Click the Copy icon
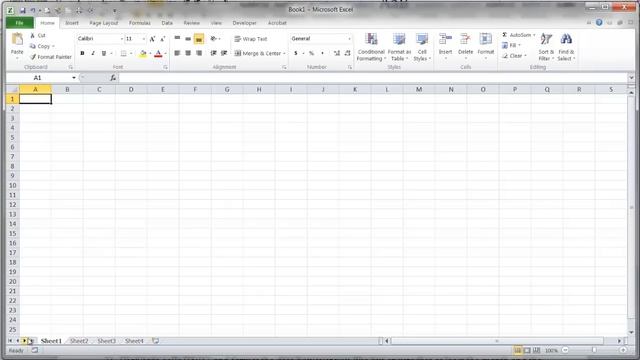Viewport: 640px width, 360px height. 33,46
